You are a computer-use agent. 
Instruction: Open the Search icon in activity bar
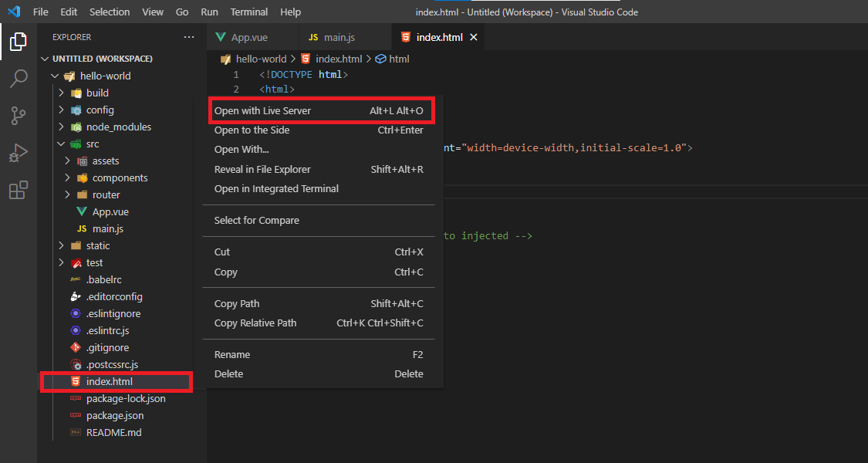[19, 79]
